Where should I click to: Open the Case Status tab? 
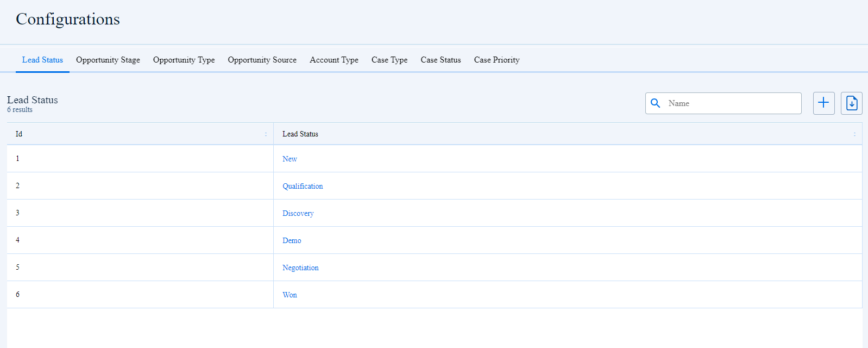441,60
